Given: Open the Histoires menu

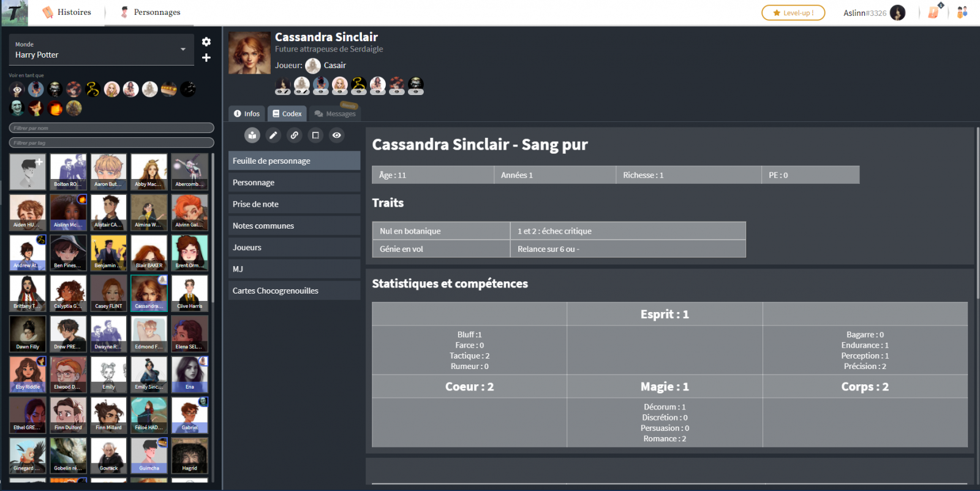Looking at the screenshot, I should click(x=67, y=12).
